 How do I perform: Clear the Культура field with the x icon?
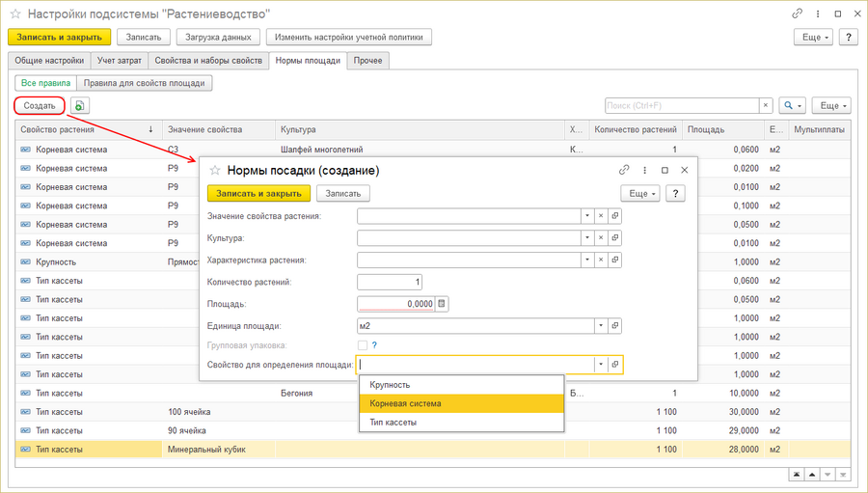[600, 237]
